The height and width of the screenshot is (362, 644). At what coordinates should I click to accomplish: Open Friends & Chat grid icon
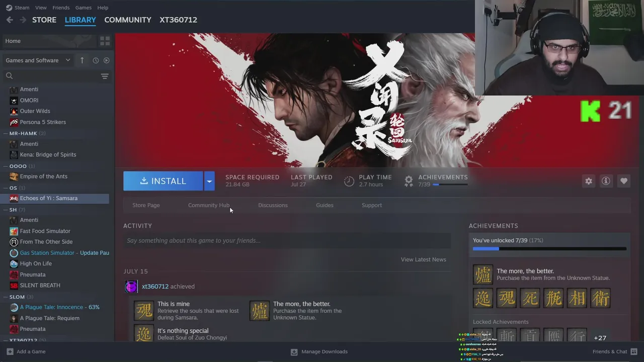[x=634, y=351]
